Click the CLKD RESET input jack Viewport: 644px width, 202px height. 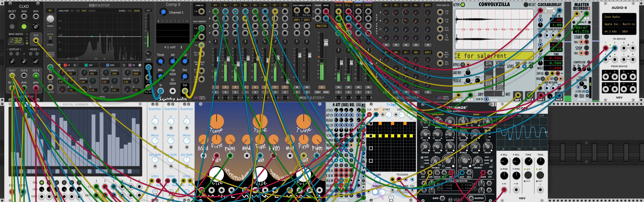point(12,17)
